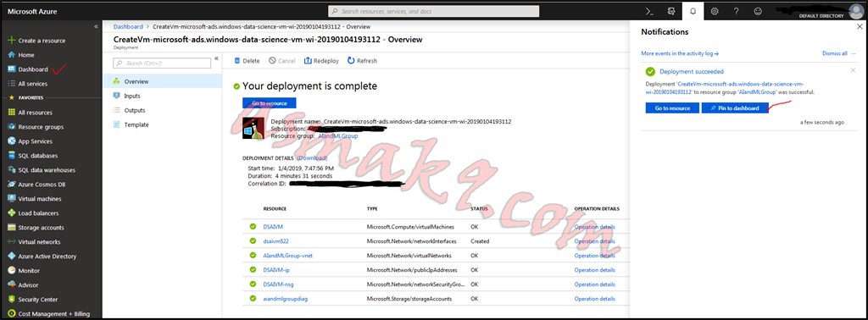
Task: Focus the deployment menu search box
Action: click(162, 63)
